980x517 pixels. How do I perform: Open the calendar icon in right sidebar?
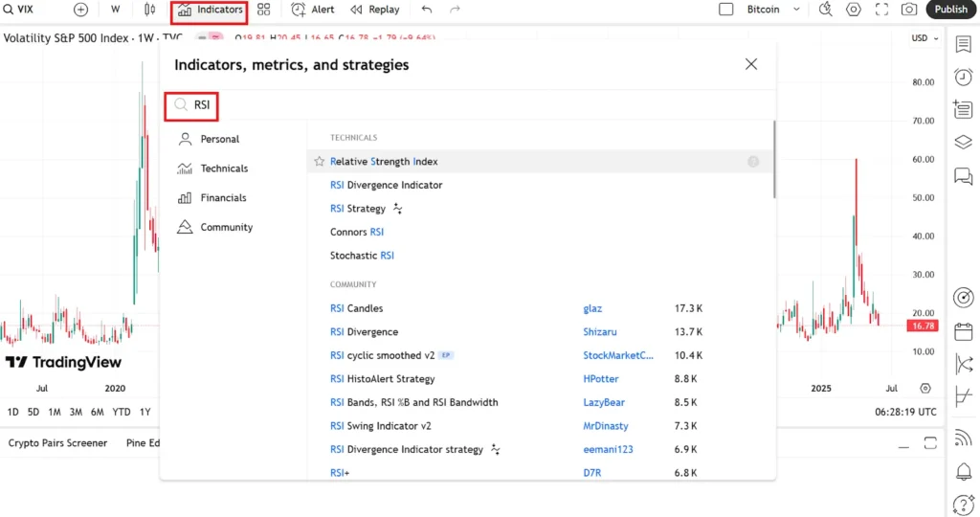click(963, 331)
